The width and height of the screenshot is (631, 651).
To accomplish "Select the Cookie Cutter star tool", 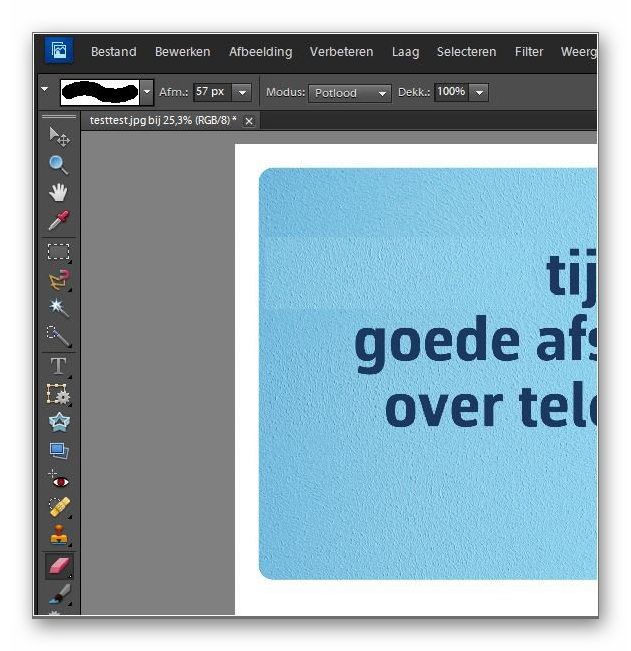I will click(59, 422).
